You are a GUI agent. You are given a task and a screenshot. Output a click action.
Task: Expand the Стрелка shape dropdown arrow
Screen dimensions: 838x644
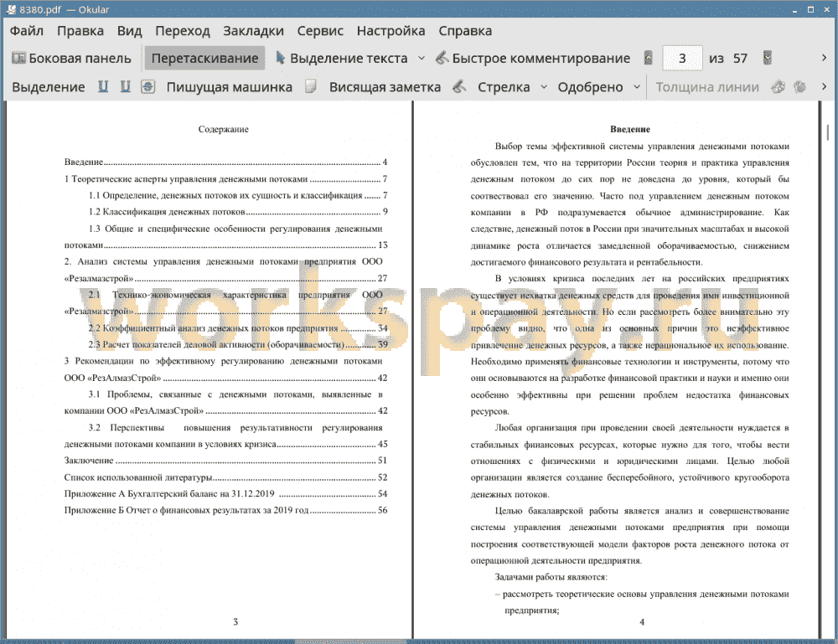(x=544, y=86)
